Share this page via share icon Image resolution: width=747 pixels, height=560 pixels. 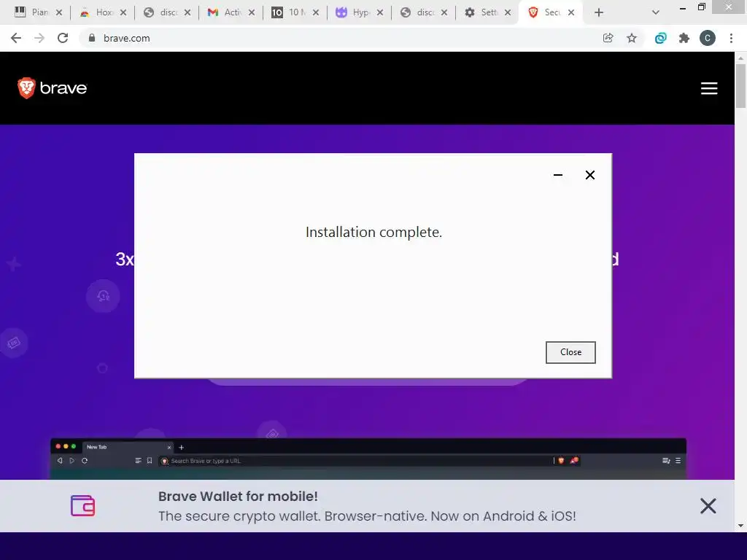[x=608, y=38]
